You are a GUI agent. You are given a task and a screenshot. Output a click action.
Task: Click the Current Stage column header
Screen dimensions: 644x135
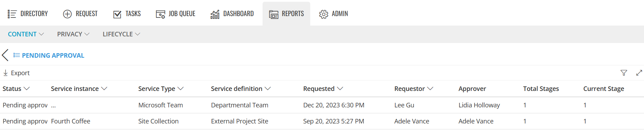click(x=604, y=89)
